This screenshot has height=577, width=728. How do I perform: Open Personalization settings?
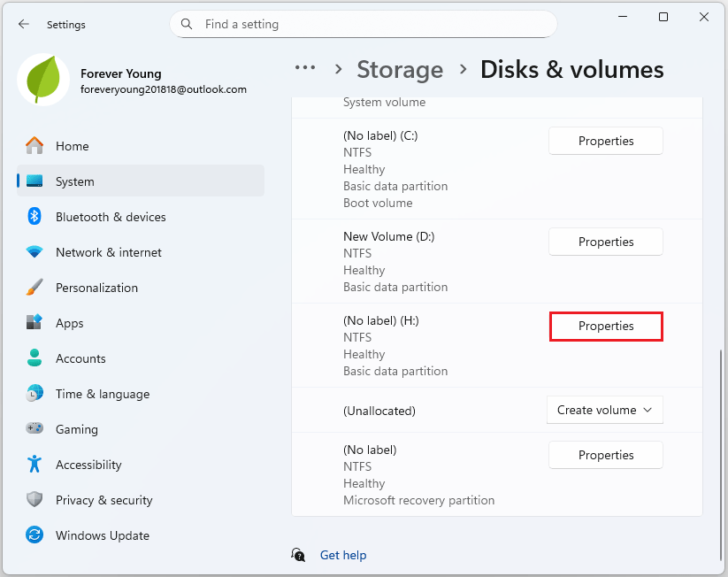coord(96,288)
